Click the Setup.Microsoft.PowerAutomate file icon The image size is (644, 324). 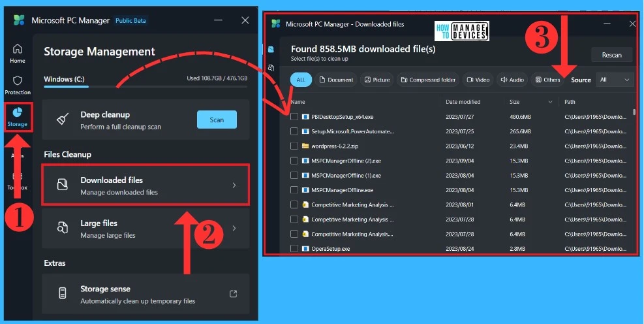[305, 131]
